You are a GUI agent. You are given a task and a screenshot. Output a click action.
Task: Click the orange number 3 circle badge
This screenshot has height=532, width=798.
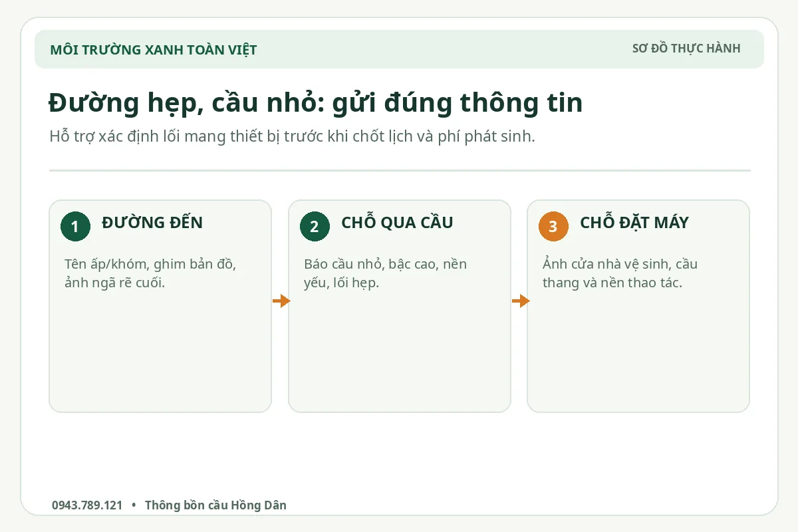(553, 227)
